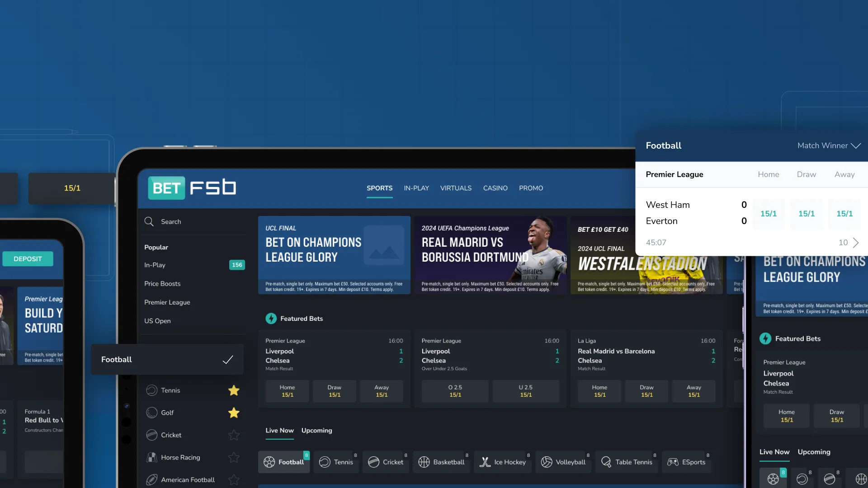
Task: Click the BET fsb logo
Action: click(192, 188)
